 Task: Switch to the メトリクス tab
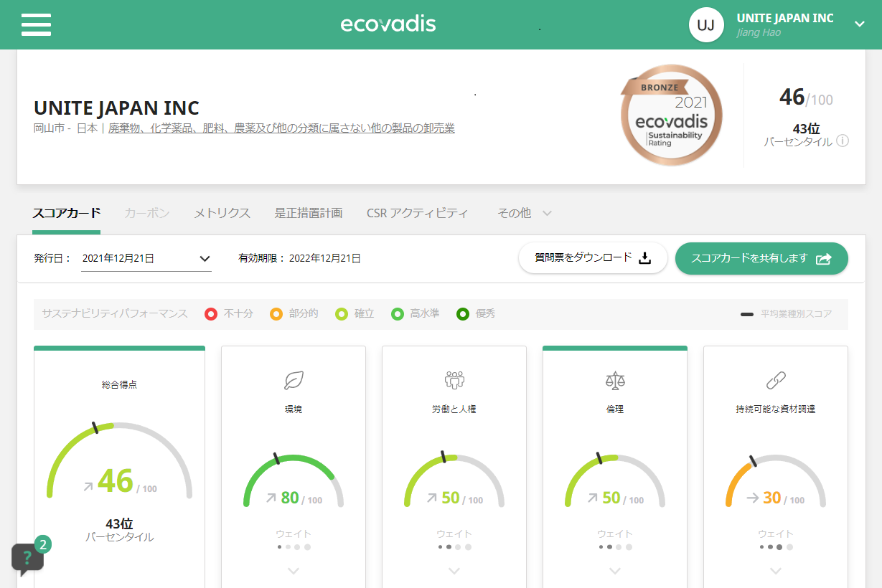pos(222,213)
